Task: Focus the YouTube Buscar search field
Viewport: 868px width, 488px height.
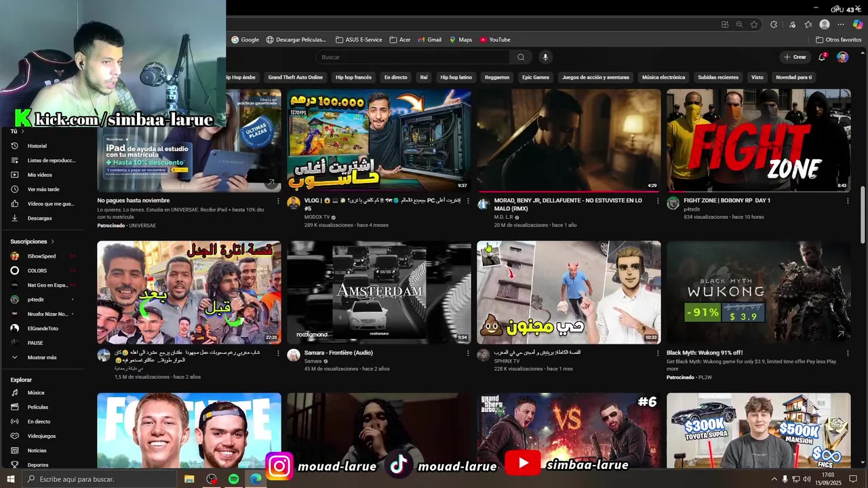Action: (412, 57)
